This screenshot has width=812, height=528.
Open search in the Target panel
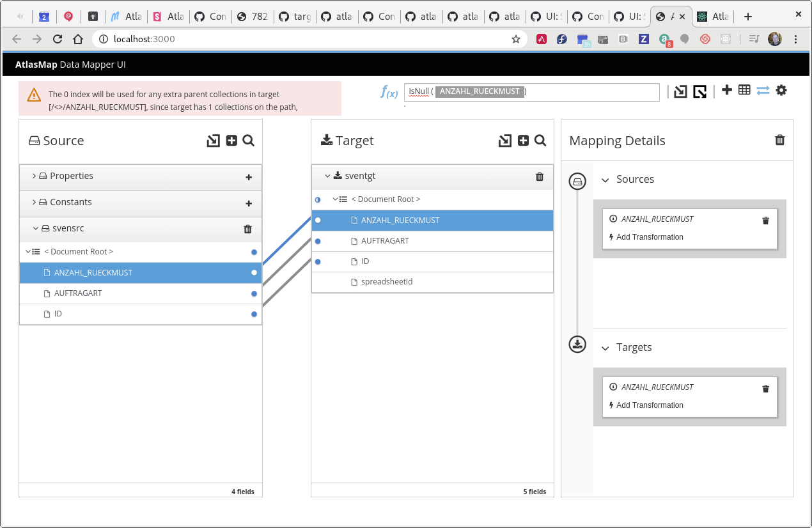tap(540, 141)
